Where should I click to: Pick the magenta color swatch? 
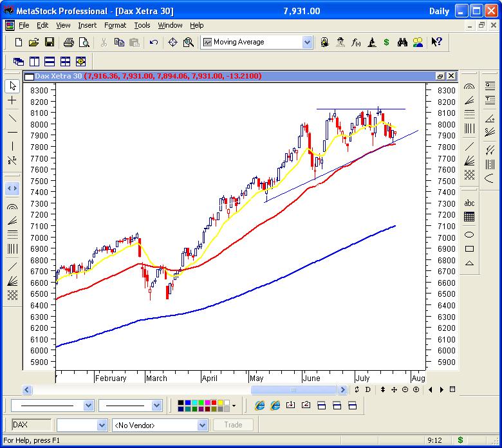207,402
